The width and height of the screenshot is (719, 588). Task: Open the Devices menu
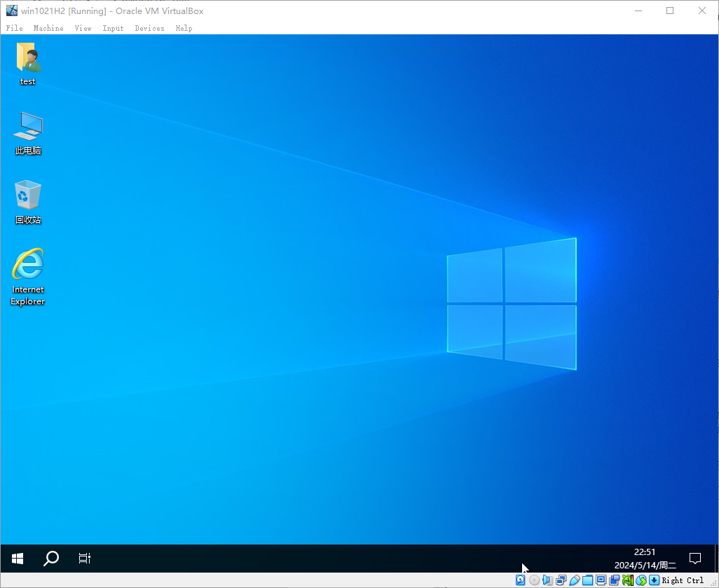(x=149, y=29)
